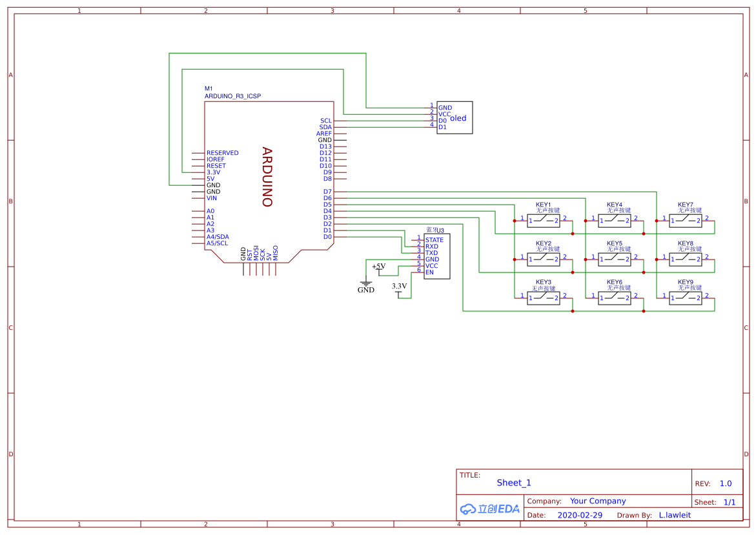Click the TXD pin label on U3
This screenshot has height=535, width=756.
[431, 253]
